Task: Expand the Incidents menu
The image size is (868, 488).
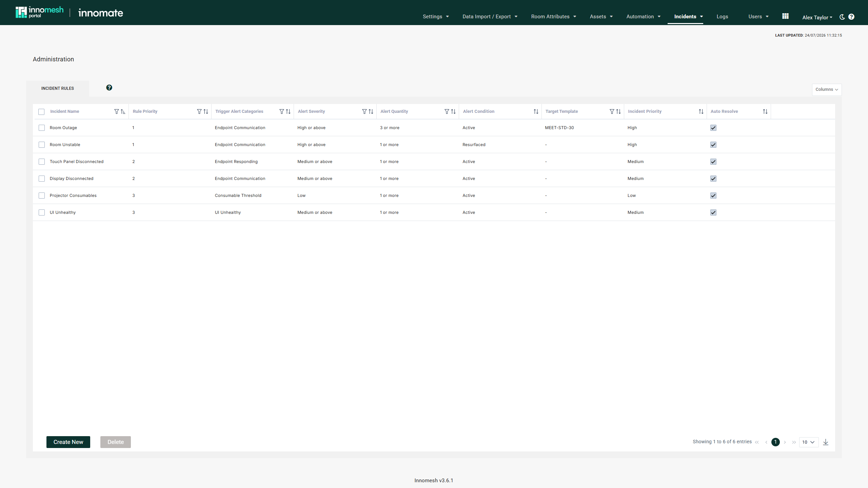Action: tap(688, 17)
